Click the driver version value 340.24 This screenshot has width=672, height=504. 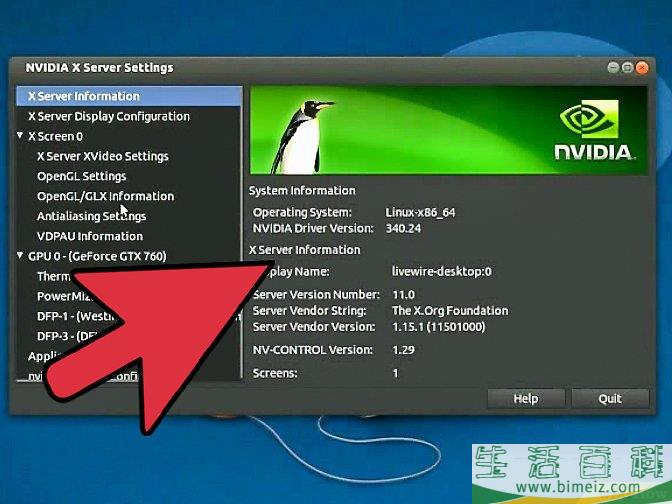tap(403, 228)
